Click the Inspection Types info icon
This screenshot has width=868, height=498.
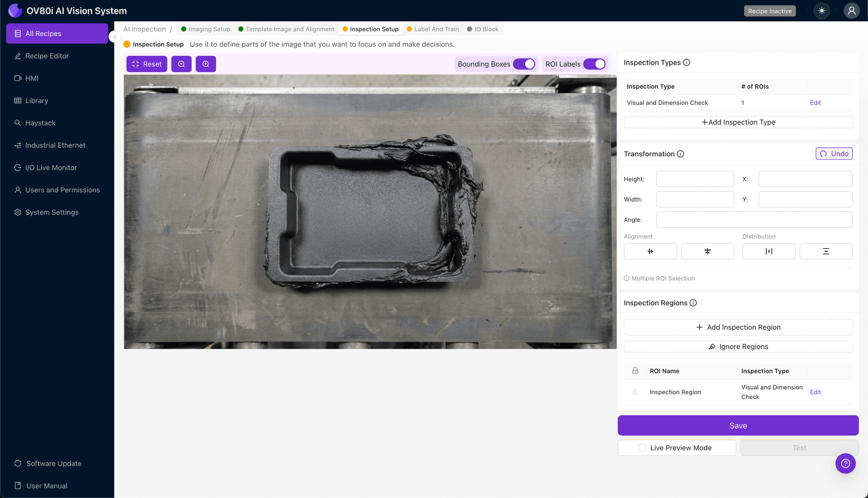(686, 62)
